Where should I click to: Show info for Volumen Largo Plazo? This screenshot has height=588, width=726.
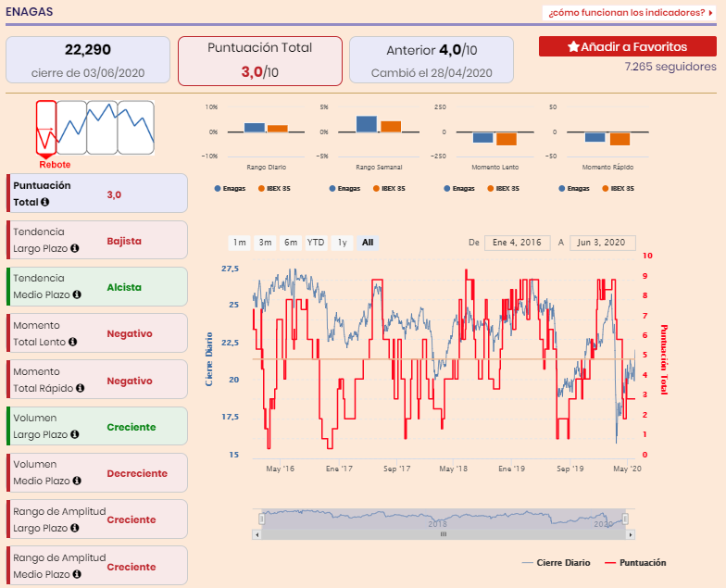74,435
